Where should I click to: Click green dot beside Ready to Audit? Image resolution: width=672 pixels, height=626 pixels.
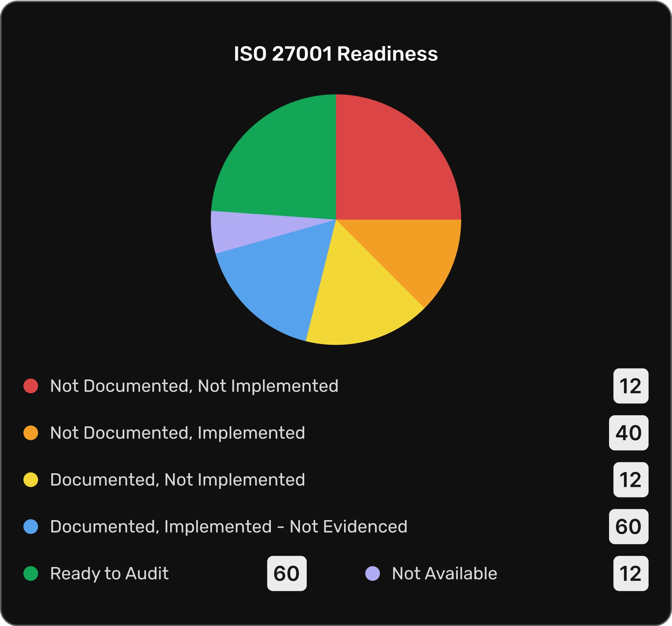tap(31, 574)
